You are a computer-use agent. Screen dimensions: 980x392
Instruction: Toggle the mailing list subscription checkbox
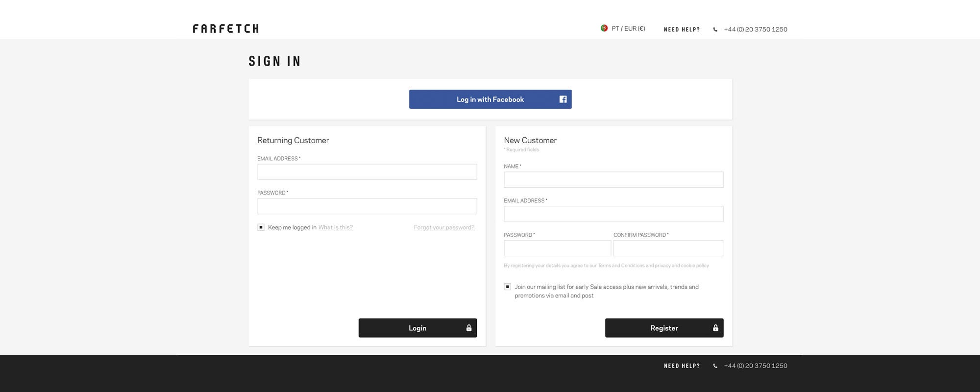(508, 287)
